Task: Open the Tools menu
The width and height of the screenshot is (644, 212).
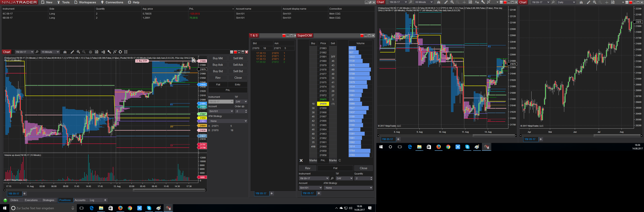Action: [x=63, y=2]
